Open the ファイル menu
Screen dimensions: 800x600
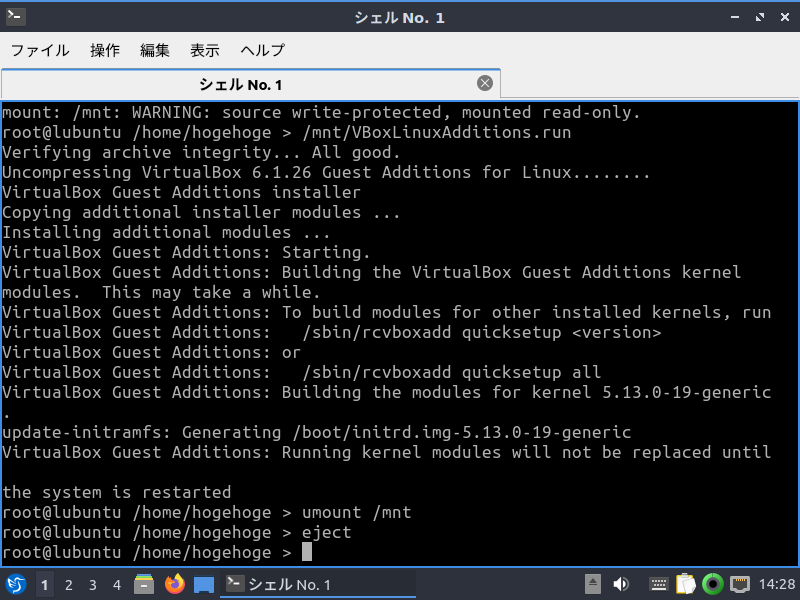tap(40, 50)
